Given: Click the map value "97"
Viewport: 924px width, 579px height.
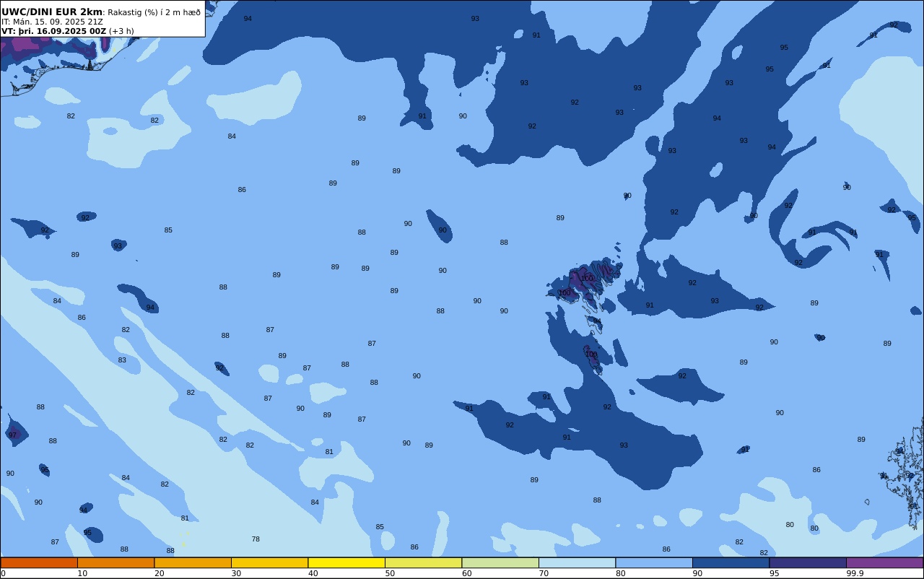Looking at the screenshot, I should (x=12, y=435).
